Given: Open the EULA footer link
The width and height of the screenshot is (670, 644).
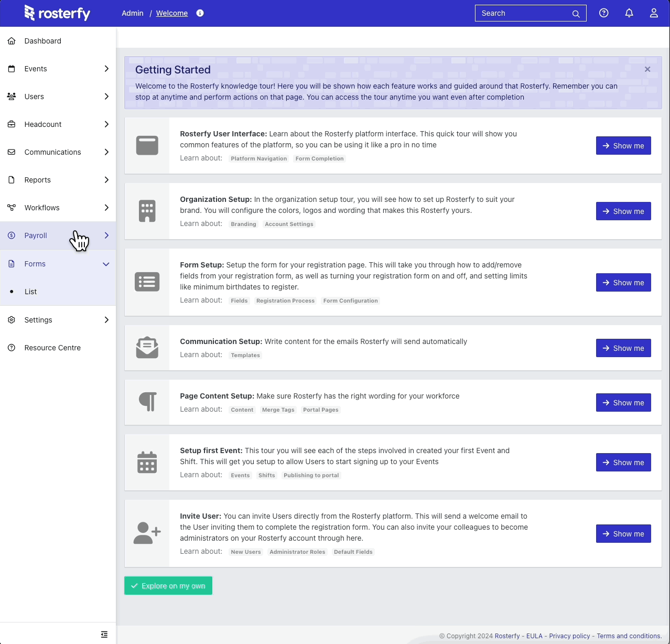Looking at the screenshot, I should coord(534,636).
